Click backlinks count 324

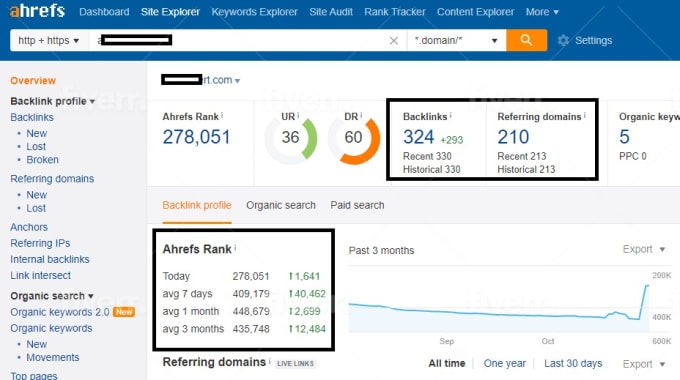coord(418,137)
